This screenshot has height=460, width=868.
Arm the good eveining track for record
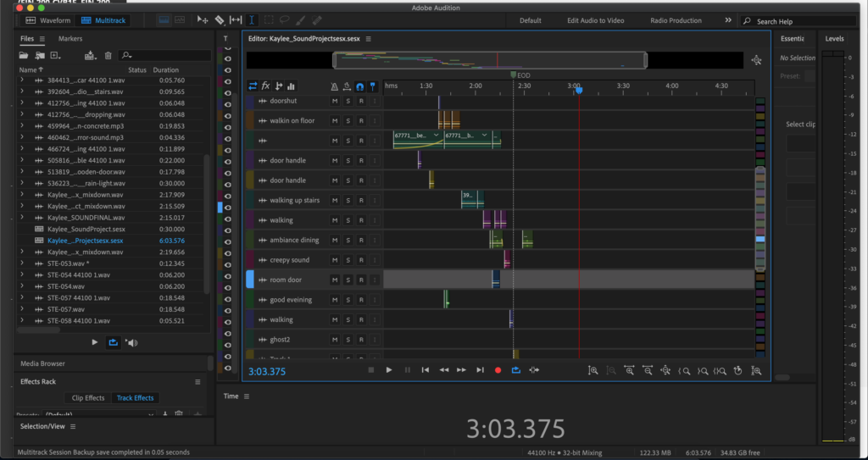(360, 300)
